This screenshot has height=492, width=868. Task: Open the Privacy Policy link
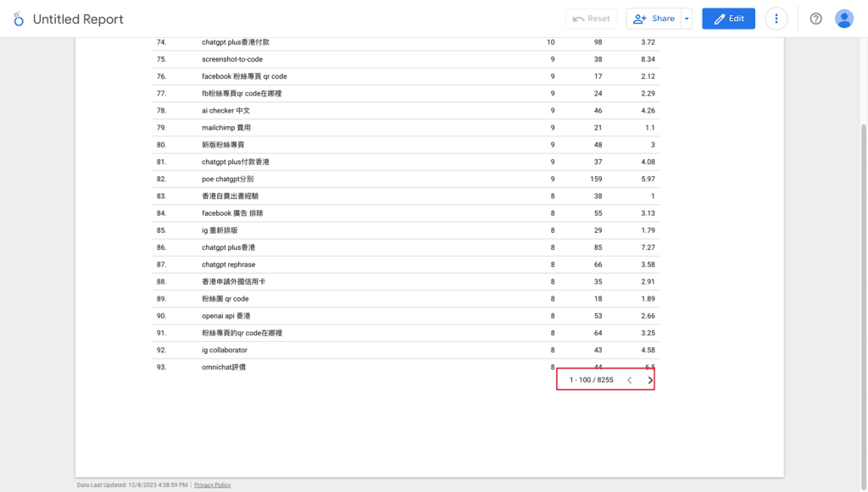click(x=212, y=485)
